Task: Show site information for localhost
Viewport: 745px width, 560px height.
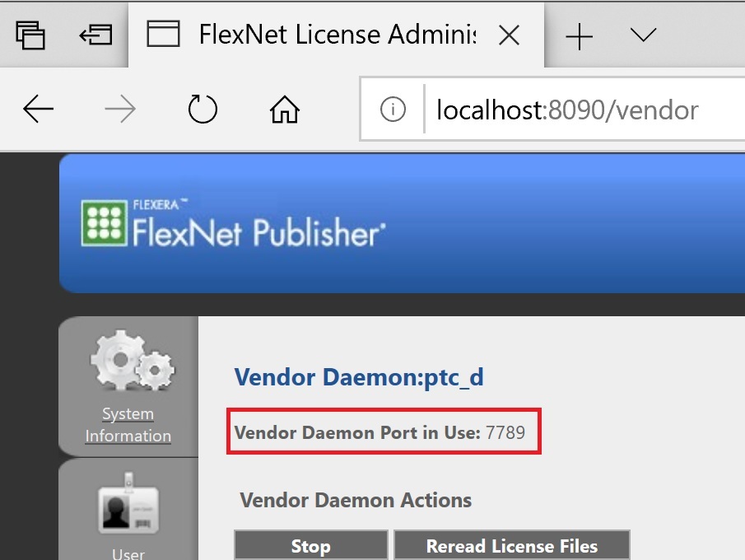Action: [x=393, y=110]
